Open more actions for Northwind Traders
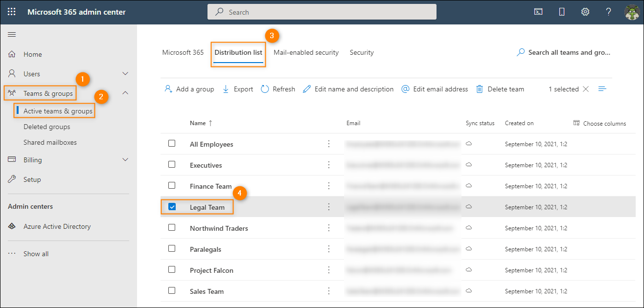The width and height of the screenshot is (644, 308). tap(329, 228)
